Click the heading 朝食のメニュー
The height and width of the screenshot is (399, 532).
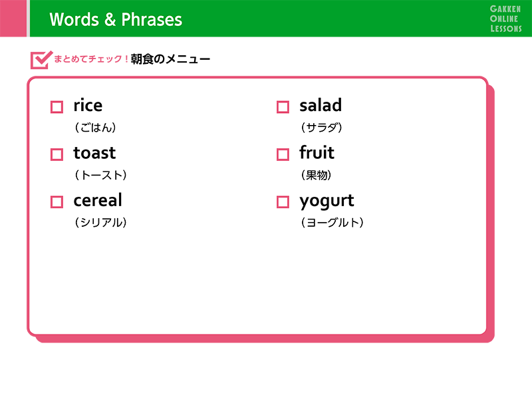tap(170, 60)
